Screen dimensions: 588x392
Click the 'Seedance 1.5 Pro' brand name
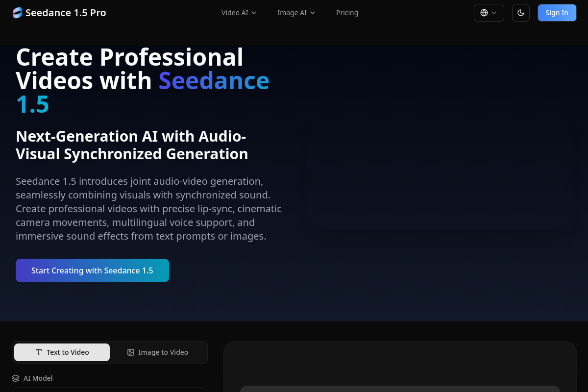pos(66,12)
